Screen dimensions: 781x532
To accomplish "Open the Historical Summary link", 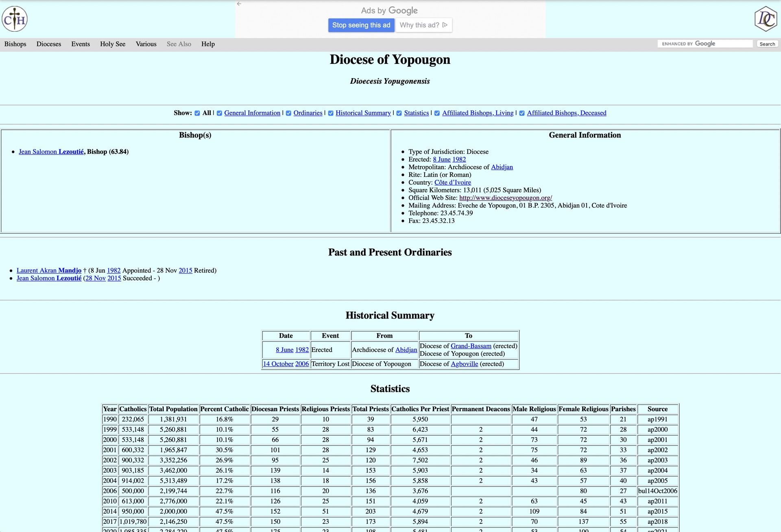I will coord(363,113).
